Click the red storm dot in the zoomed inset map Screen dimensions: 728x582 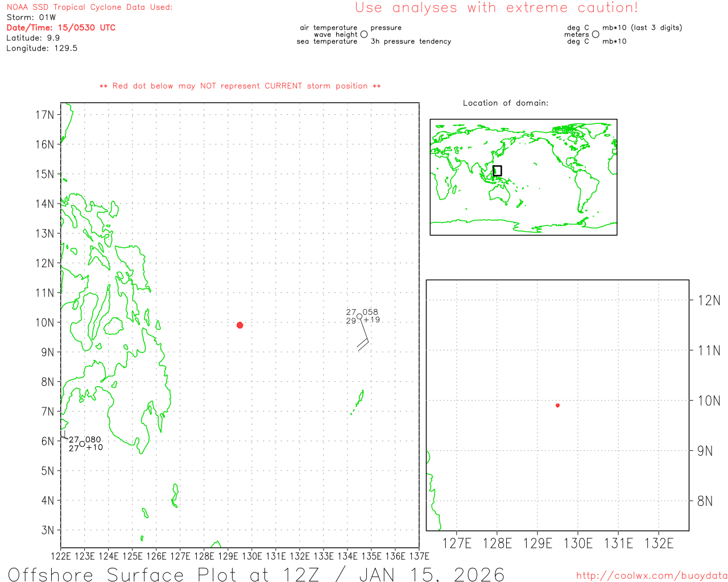[557, 405]
